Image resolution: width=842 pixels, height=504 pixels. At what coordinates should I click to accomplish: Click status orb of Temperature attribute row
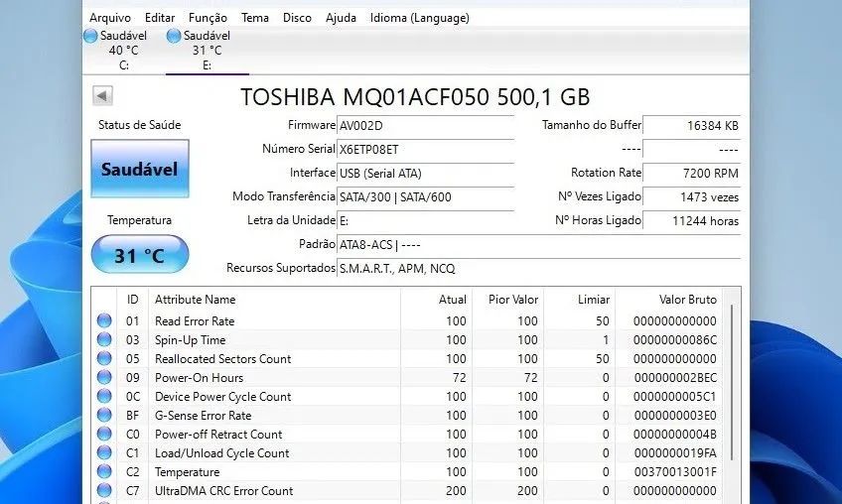[104, 472]
